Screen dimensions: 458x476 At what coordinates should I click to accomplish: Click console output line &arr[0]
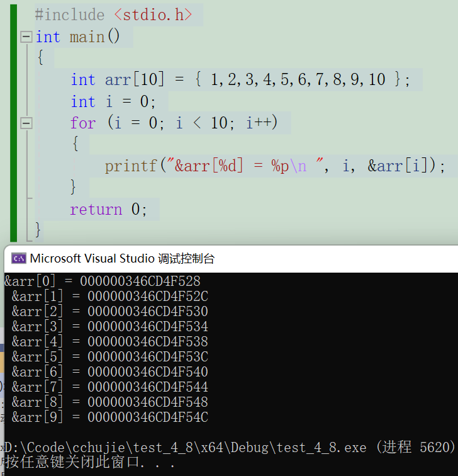tap(103, 281)
